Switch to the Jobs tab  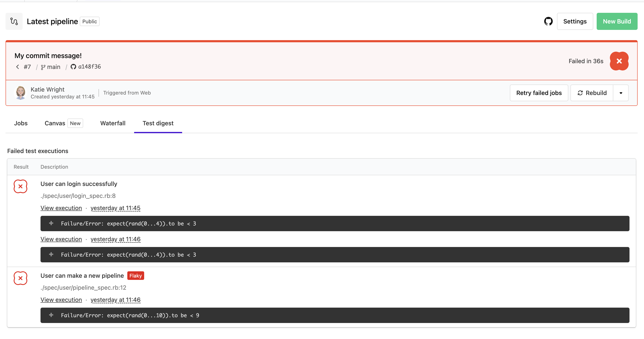coord(21,123)
